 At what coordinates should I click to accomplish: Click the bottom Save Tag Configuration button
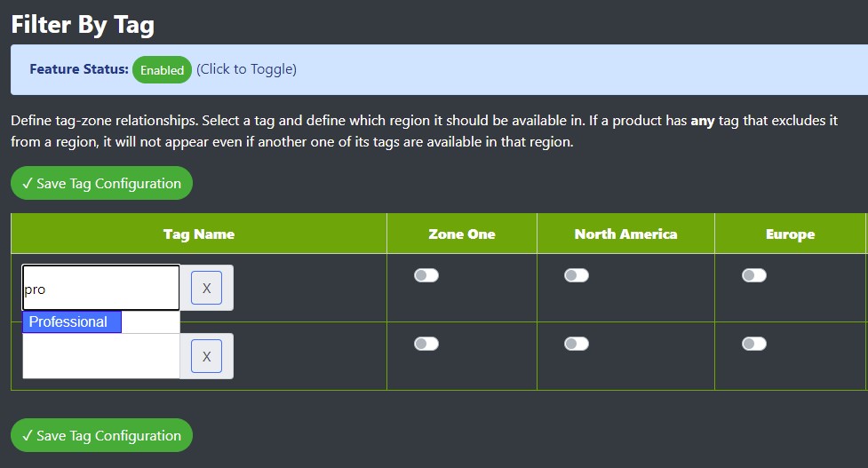tap(101, 435)
